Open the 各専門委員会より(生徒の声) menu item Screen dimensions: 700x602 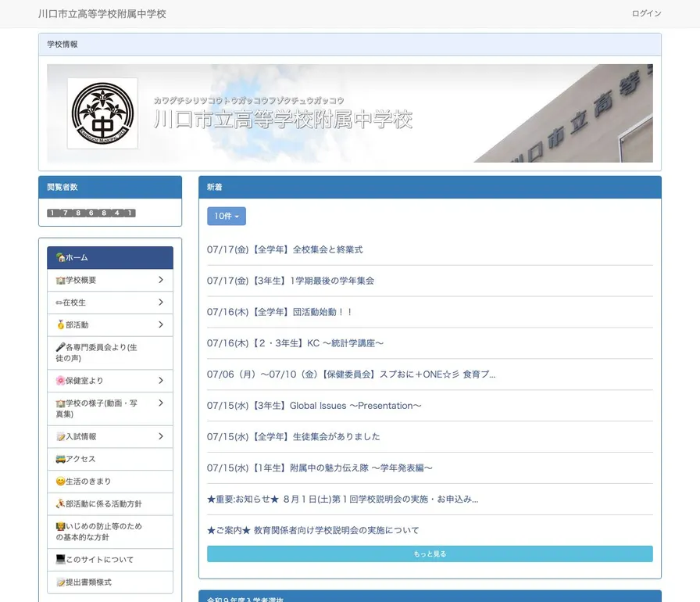pos(110,353)
